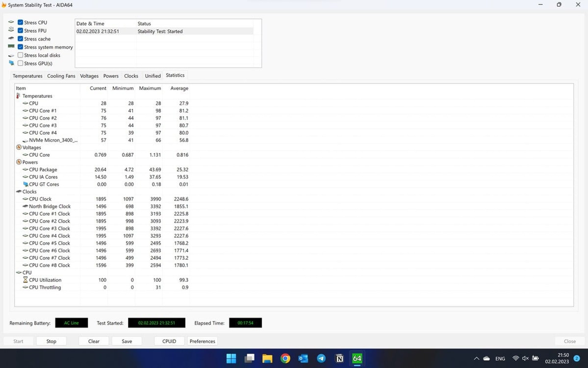Open the Powers tab

[111, 76]
